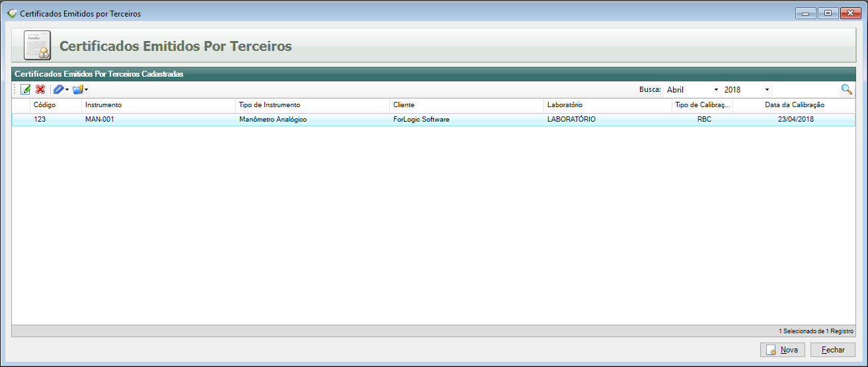Image resolution: width=868 pixels, height=367 pixels.
Task: Sort by the Tipo de Calibração header
Action: pos(702,105)
